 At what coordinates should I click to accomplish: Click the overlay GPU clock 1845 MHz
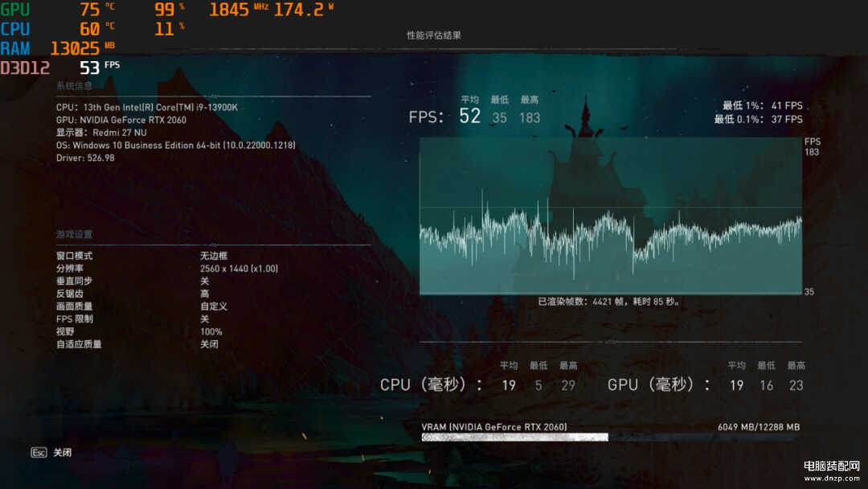239,10
